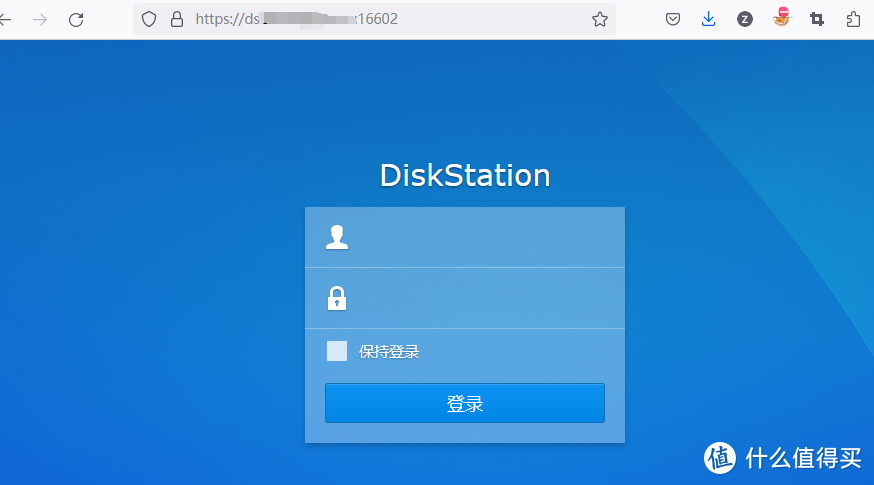Click the 保持登录 label text
The width and height of the screenshot is (874, 485).
click(389, 352)
